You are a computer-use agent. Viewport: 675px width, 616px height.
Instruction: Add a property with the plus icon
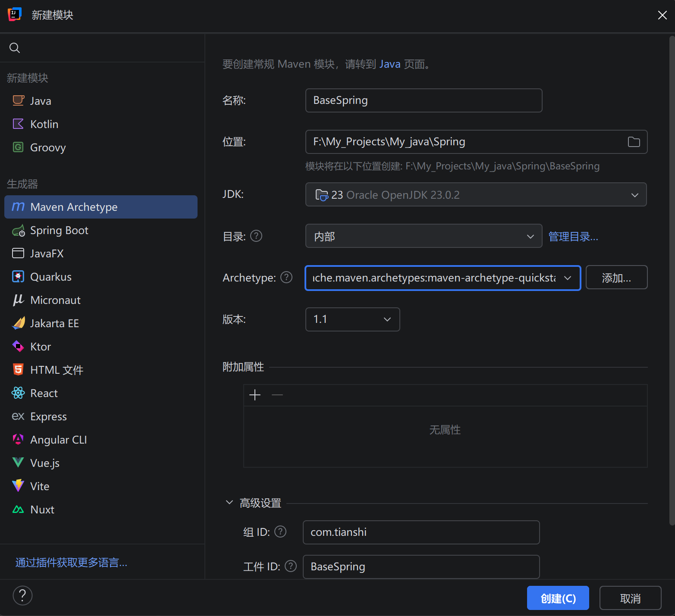pyautogui.click(x=255, y=395)
